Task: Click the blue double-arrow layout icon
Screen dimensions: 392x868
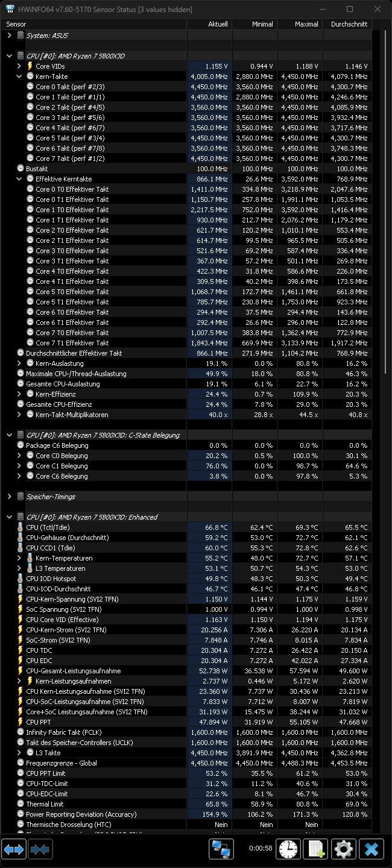Action: pos(13,849)
